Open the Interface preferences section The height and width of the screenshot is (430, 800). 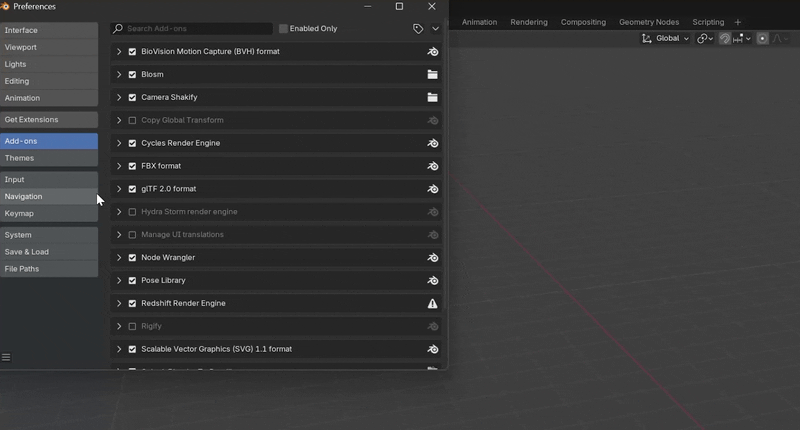coord(49,30)
